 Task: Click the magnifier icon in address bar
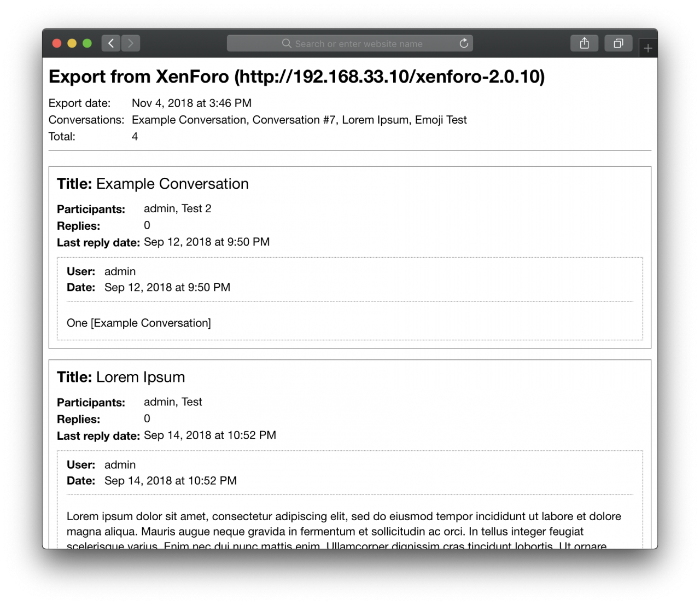pyautogui.click(x=287, y=43)
